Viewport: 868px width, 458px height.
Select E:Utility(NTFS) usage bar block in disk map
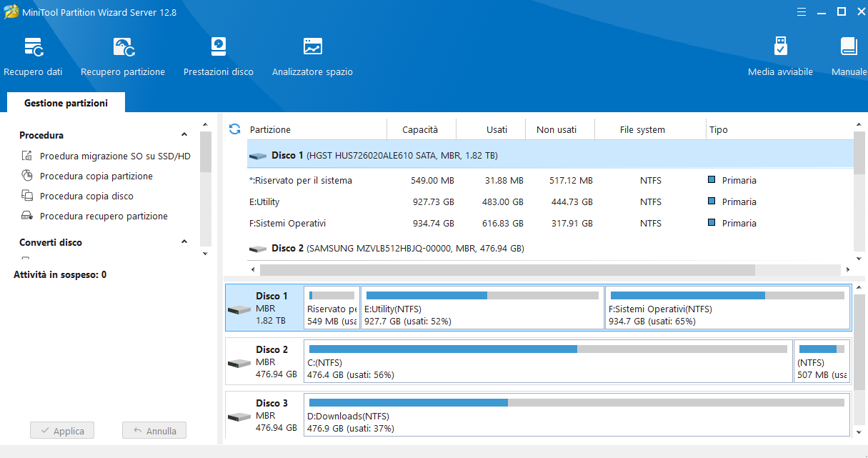(482, 308)
